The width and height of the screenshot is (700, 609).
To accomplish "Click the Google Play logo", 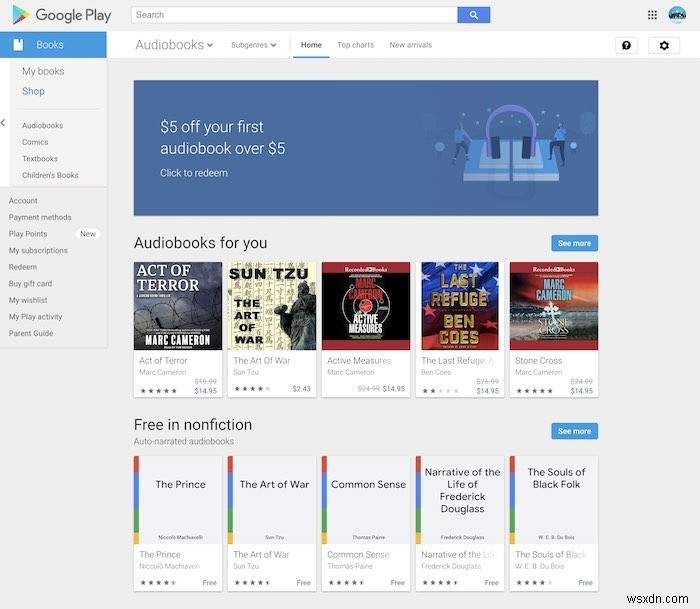I will (x=62, y=15).
